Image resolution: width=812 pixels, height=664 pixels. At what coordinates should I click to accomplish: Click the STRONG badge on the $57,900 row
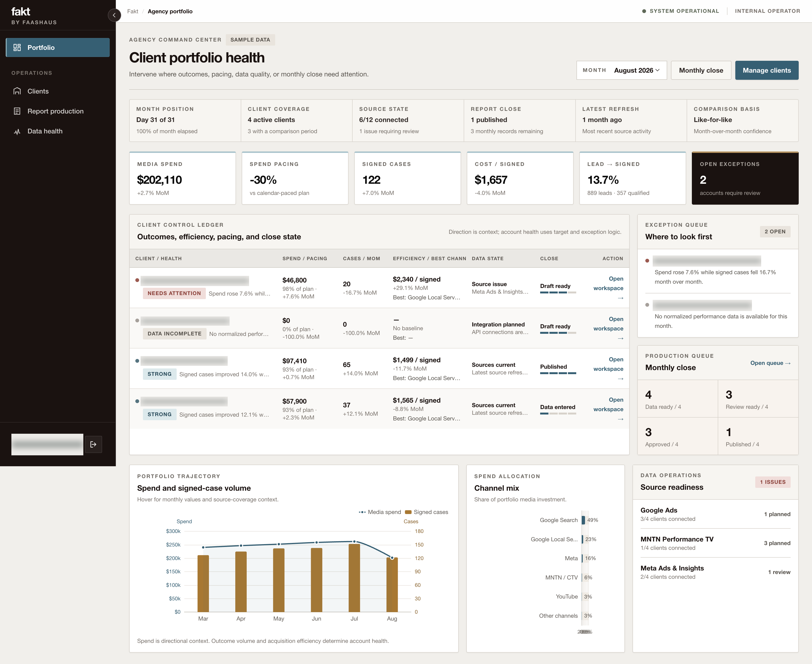[x=160, y=414]
